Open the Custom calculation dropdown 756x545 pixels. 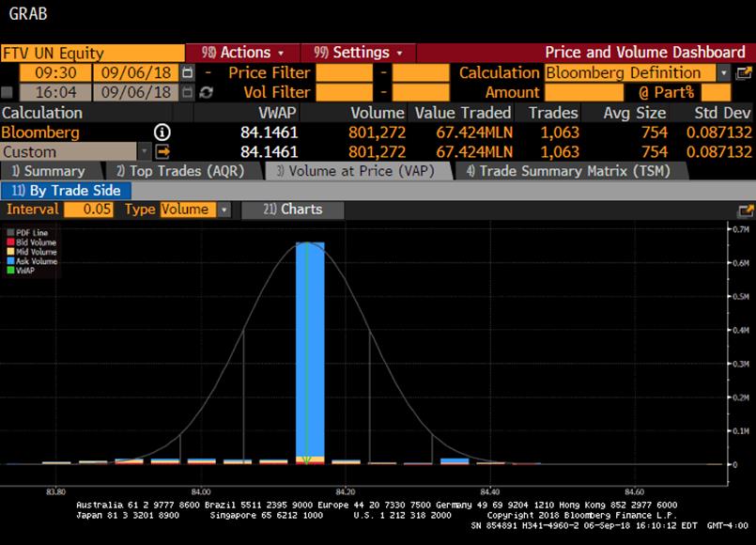(x=144, y=151)
